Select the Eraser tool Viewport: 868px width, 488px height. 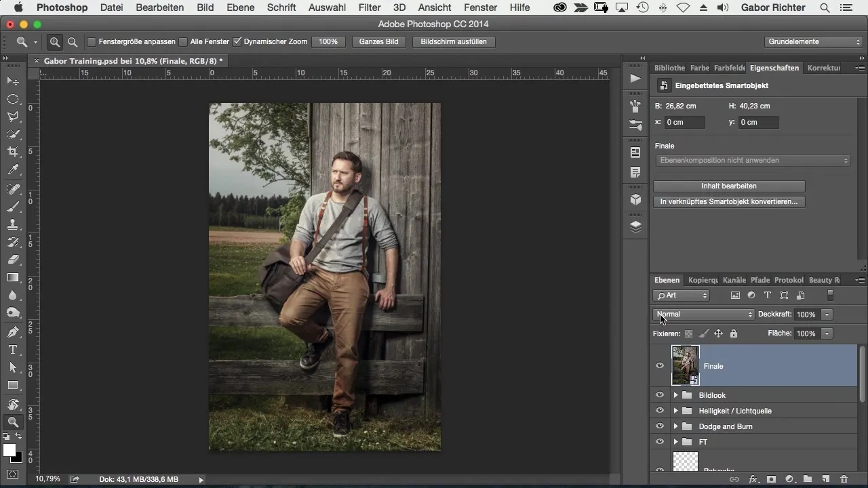point(13,260)
